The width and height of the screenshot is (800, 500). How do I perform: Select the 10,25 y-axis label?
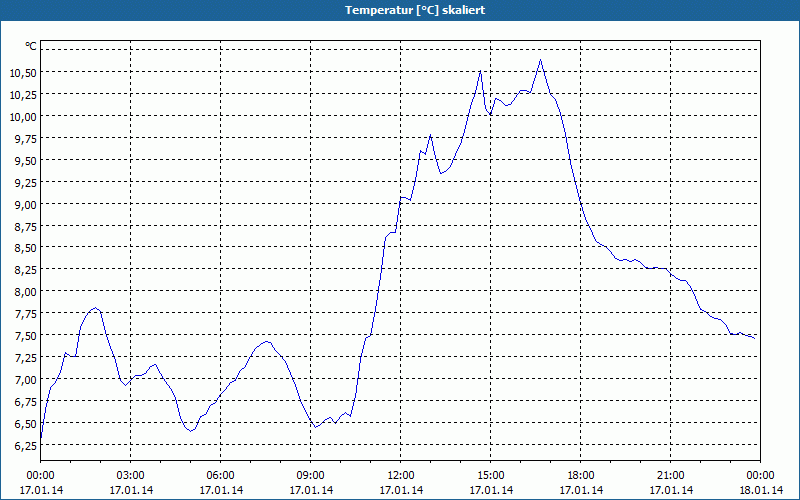23,95
